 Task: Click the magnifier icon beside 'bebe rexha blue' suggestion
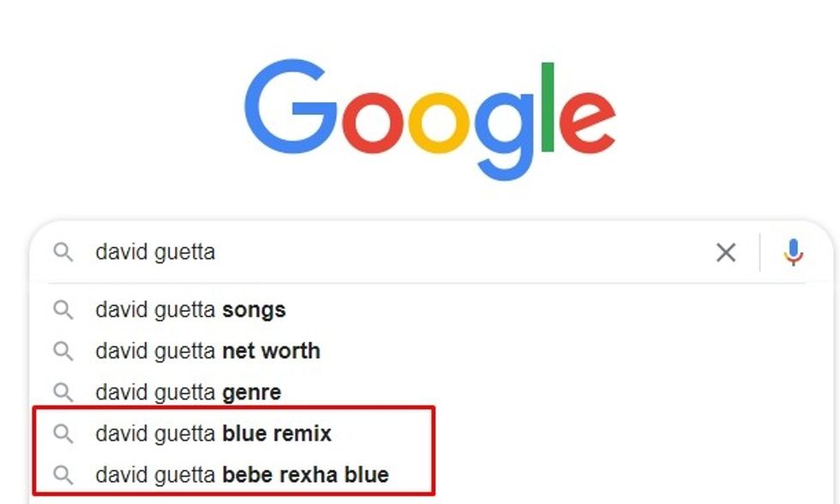coord(63,474)
